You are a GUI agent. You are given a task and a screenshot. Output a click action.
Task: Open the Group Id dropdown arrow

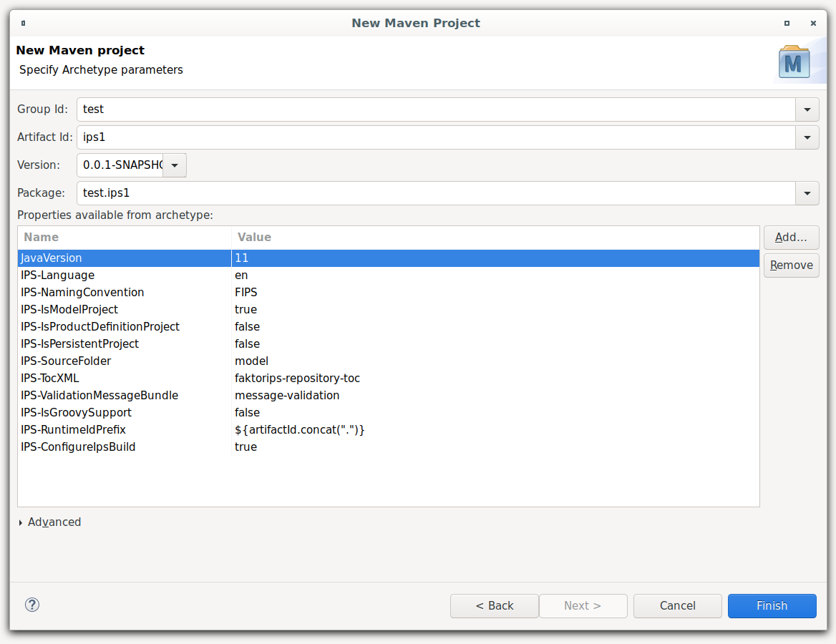coord(807,109)
